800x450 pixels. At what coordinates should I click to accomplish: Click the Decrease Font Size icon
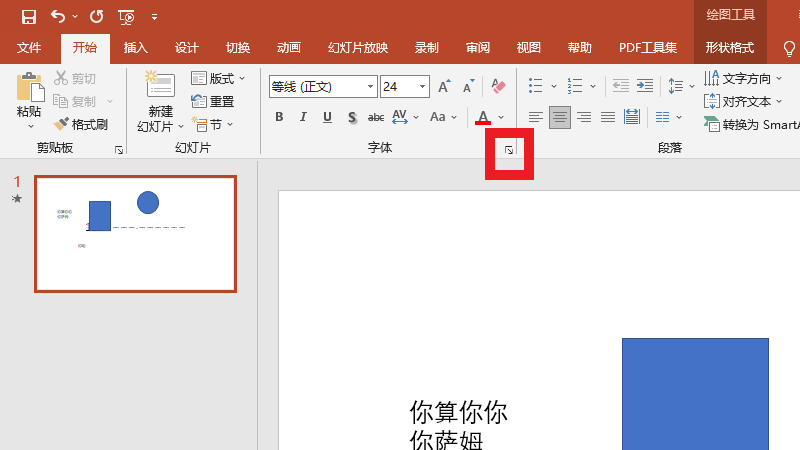(x=468, y=87)
